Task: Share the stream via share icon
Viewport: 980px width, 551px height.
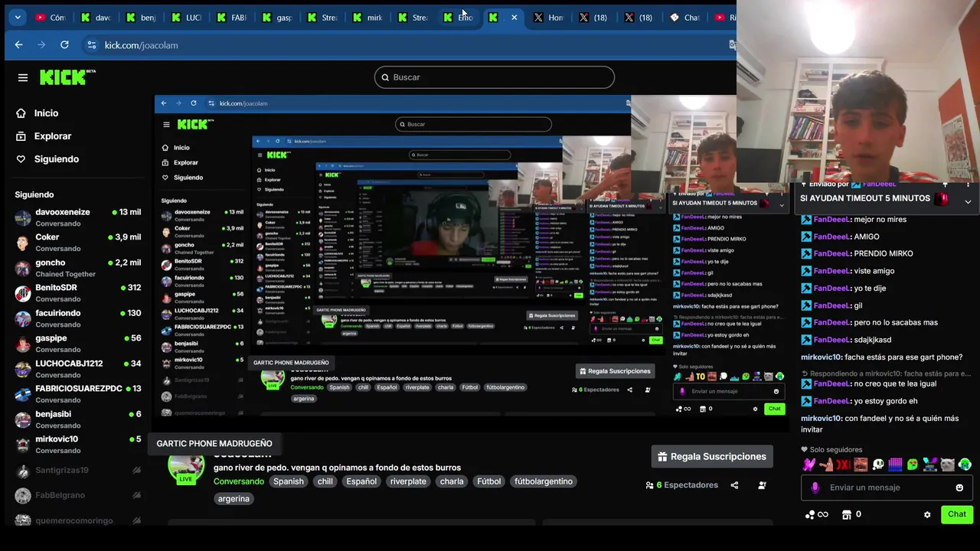Action: [734, 485]
